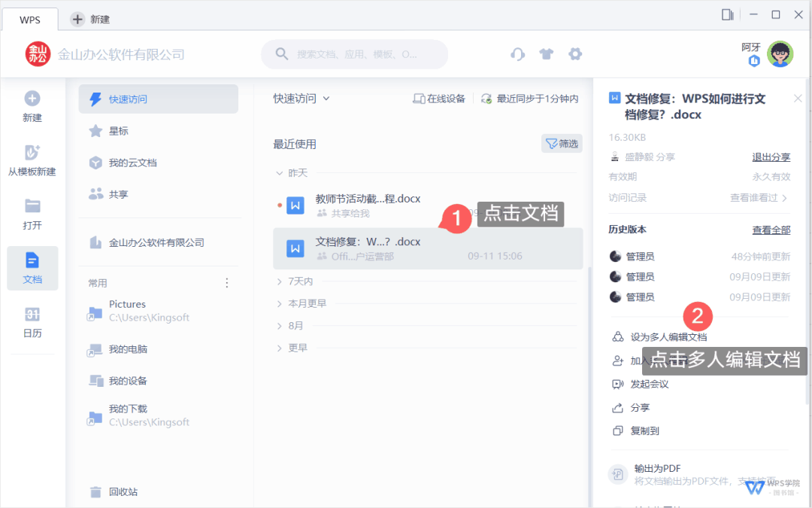Viewport: 812px width, 508px height.
Task: Open settings gear icon in header
Action: click(575, 54)
